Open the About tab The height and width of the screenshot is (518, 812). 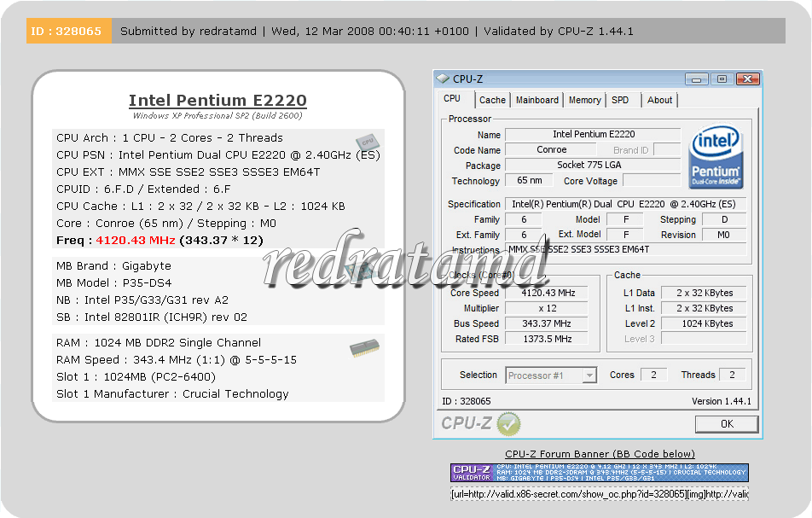click(x=659, y=100)
